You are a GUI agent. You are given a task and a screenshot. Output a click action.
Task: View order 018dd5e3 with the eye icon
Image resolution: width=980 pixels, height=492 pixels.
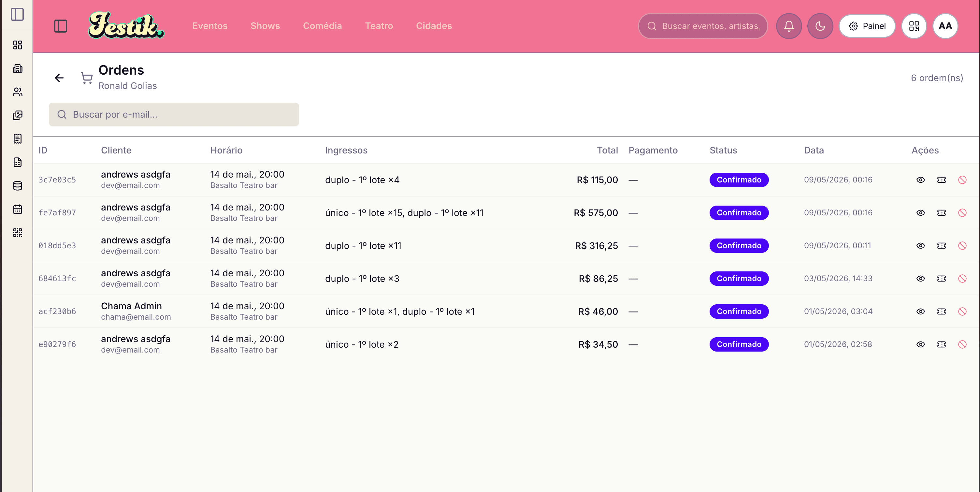[x=920, y=246]
